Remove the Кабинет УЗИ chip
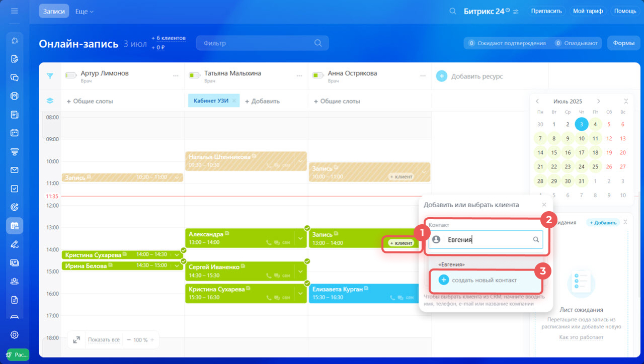 click(x=234, y=101)
